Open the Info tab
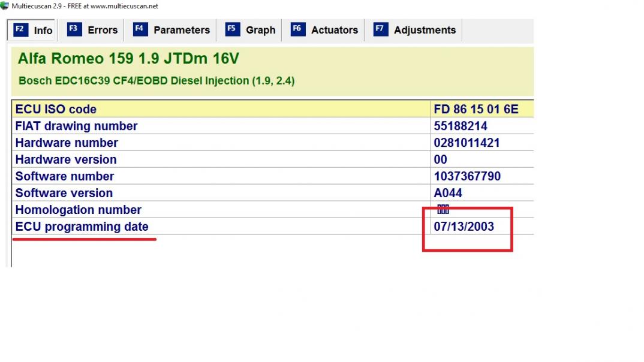Image resolution: width=644 pixels, height=362 pixels. point(32,30)
